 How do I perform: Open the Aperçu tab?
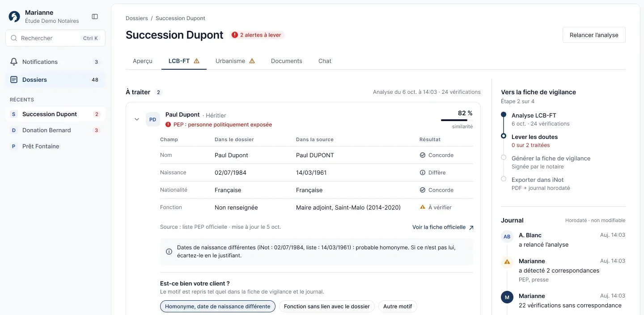pyautogui.click(x=143, y=61)
